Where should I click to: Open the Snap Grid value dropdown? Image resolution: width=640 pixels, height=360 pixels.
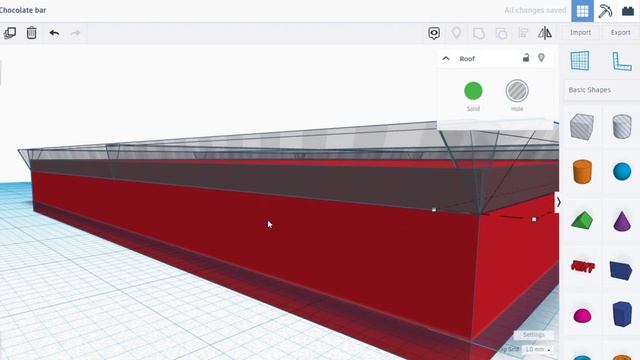pos(538,349)
